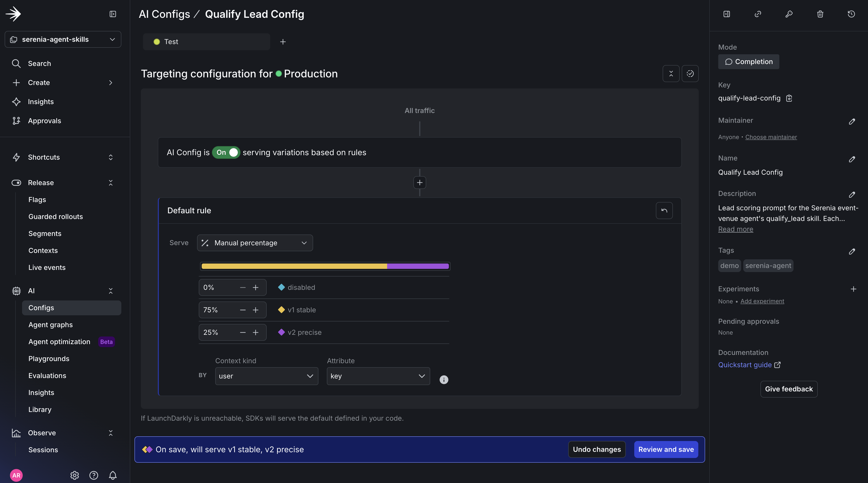Open Attribute key dropdown
The image size is (868, 483).
(378, 376)
